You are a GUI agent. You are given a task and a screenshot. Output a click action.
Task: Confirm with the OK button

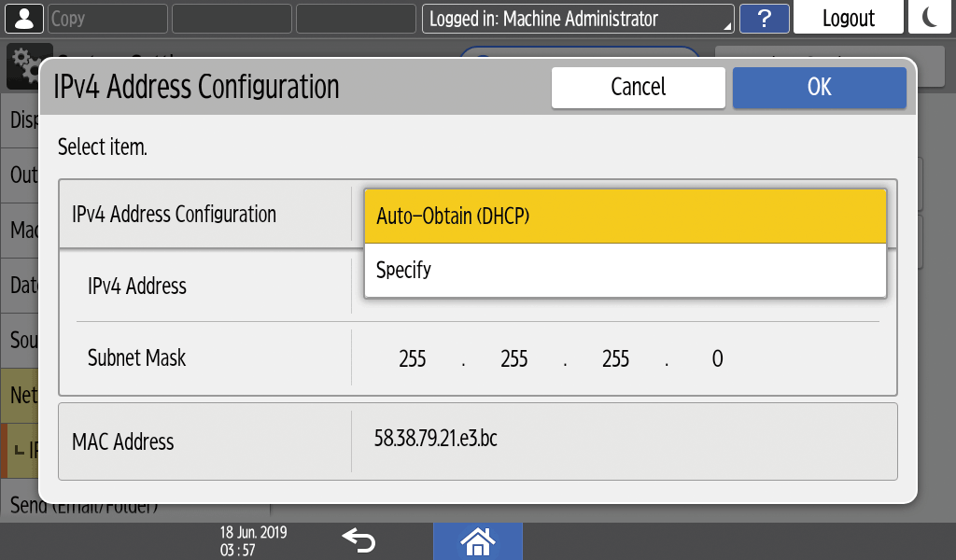coord(819,87)
